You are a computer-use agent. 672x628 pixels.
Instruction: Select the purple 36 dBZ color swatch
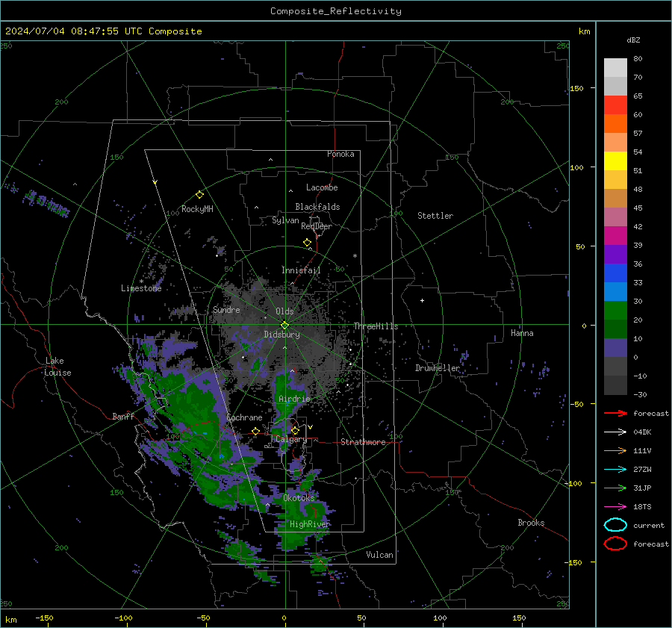point(615,254)
